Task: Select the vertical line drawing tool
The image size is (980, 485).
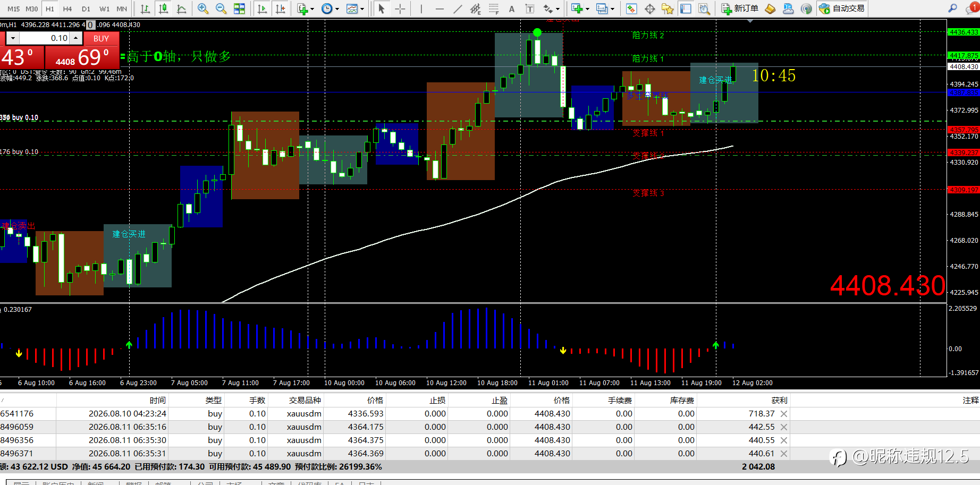Action: click(x=421, y=8)
